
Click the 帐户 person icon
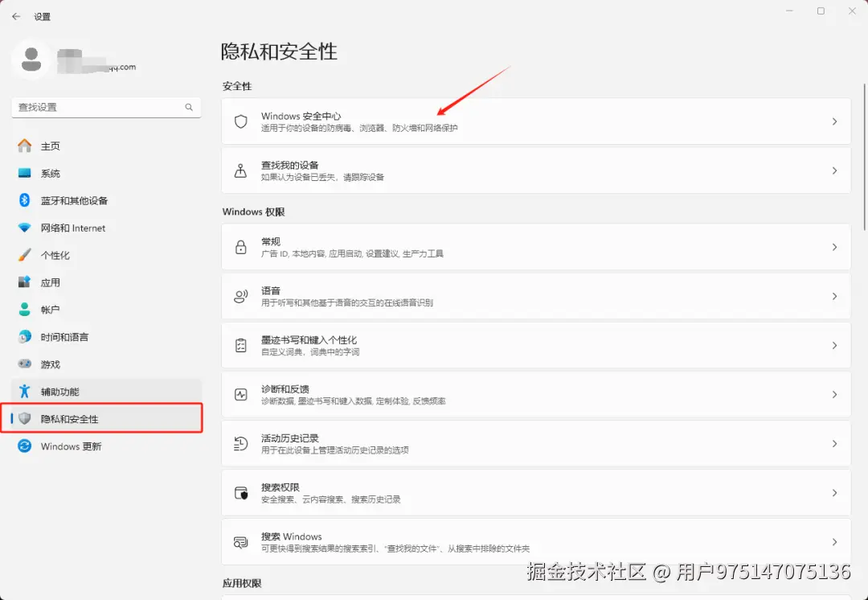click(x=24, y=309)
